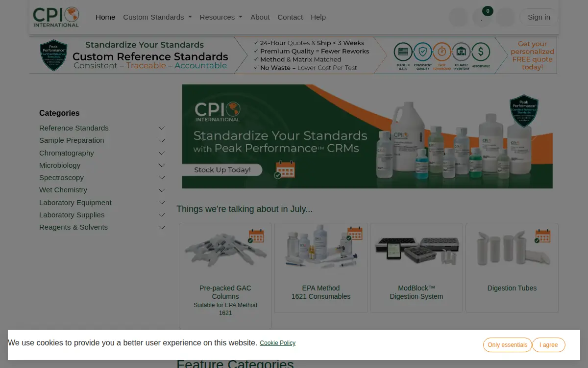Open the About page

260,17
